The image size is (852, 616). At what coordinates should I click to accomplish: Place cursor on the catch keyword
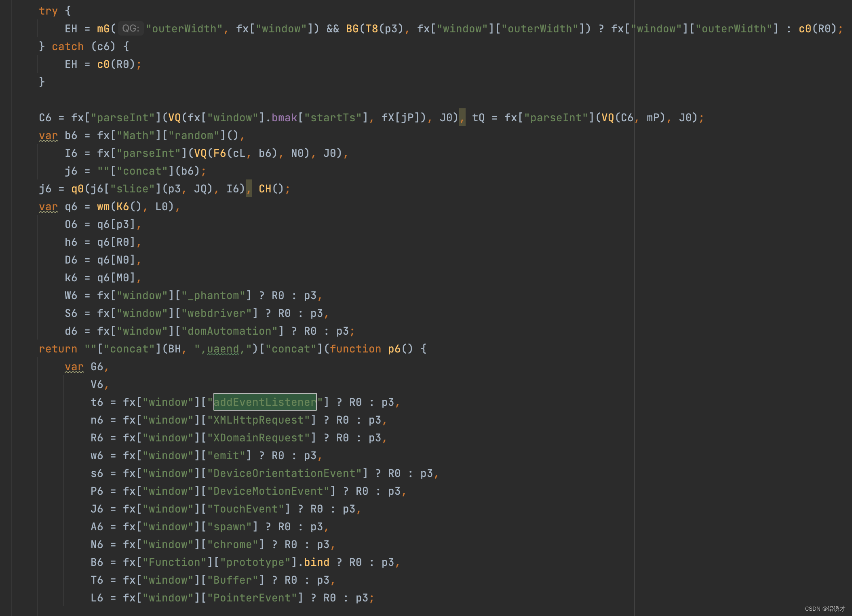(67, 46)
